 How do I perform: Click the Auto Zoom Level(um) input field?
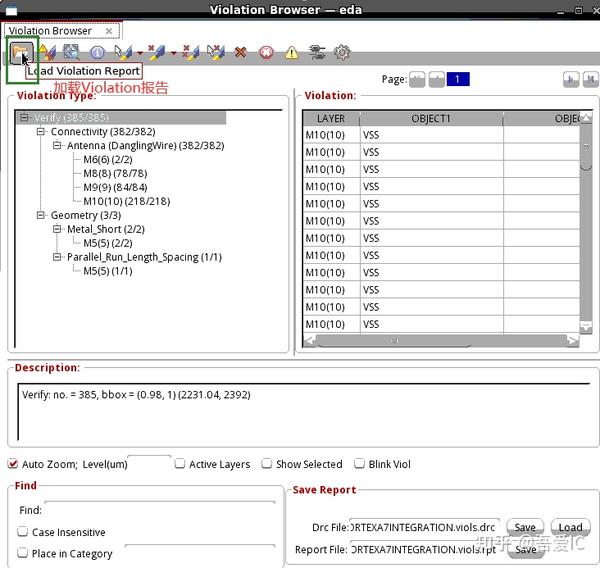(149, 463)
